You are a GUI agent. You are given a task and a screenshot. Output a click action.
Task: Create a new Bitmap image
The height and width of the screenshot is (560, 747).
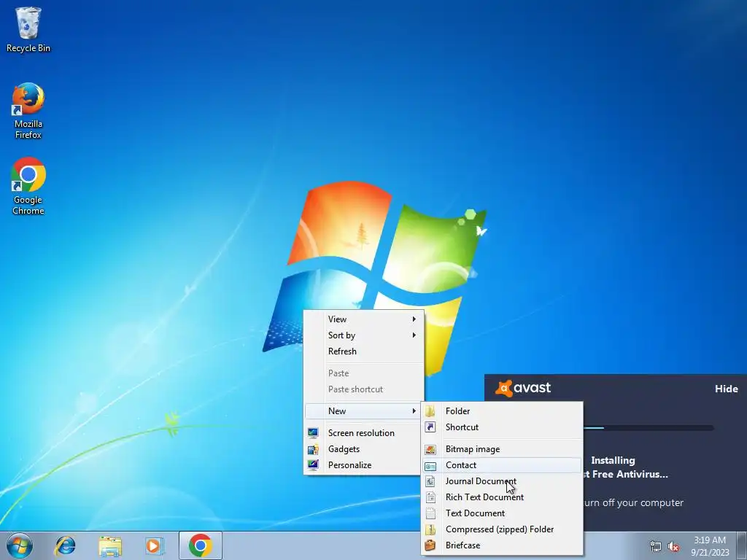(x=502, y=449)
